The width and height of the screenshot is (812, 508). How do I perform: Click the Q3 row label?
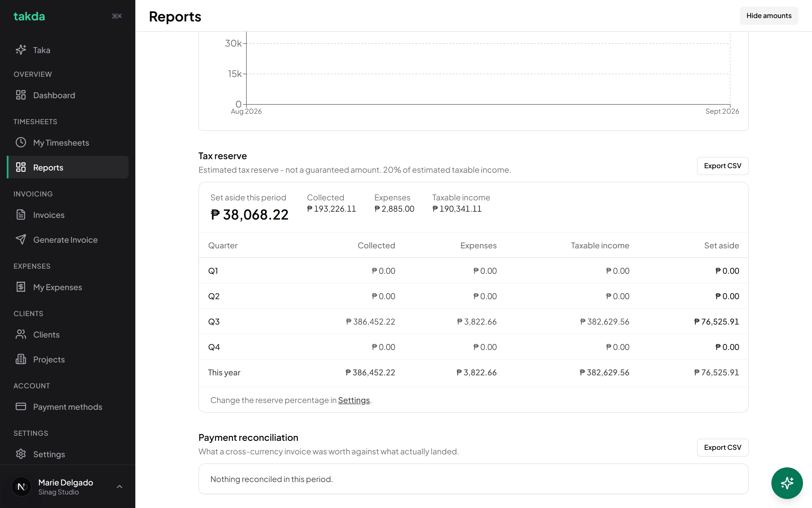[x=214, y=321]
